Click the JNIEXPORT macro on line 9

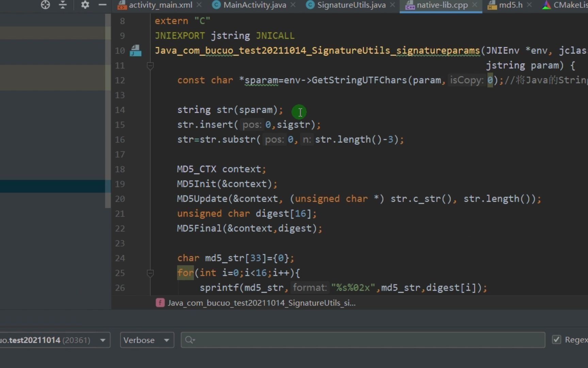pyautogui.click(x=180, y=36)
